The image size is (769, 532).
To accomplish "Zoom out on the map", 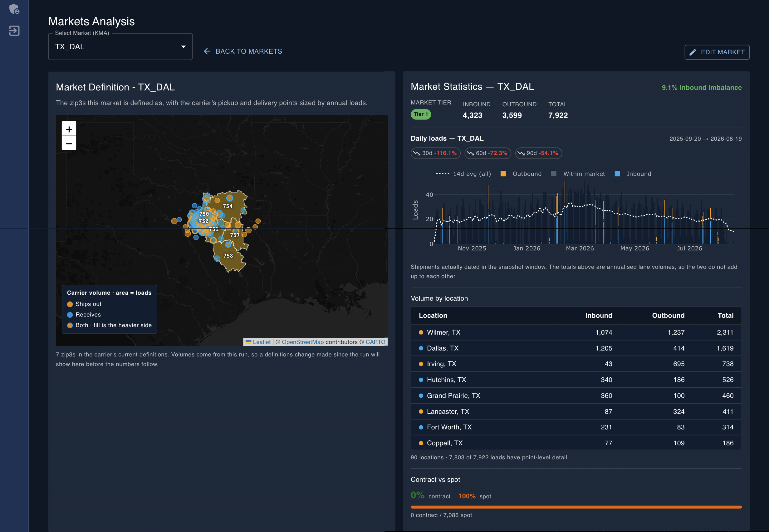I will pos(69,143).
